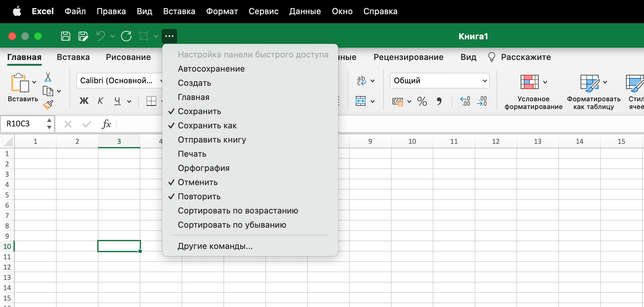Expand the wrap text options arrow
The image size is (644, 307).
373,81
